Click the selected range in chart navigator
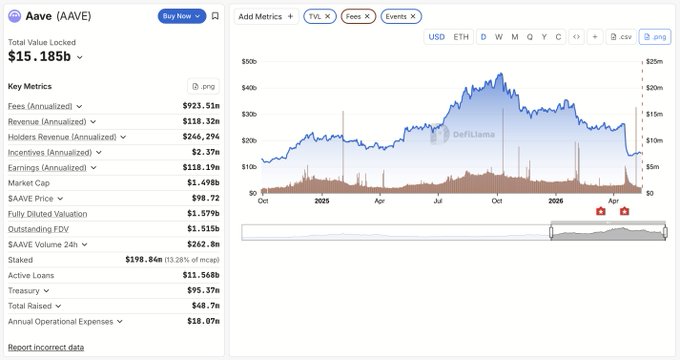Screen dimensions: 680x360 (608, 233)
